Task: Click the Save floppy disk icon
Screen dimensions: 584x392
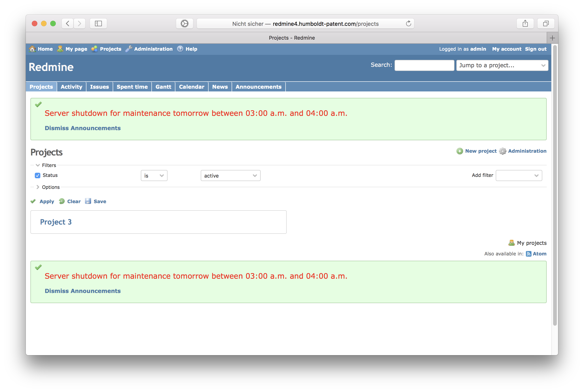Action: click(x=88, y=201)
